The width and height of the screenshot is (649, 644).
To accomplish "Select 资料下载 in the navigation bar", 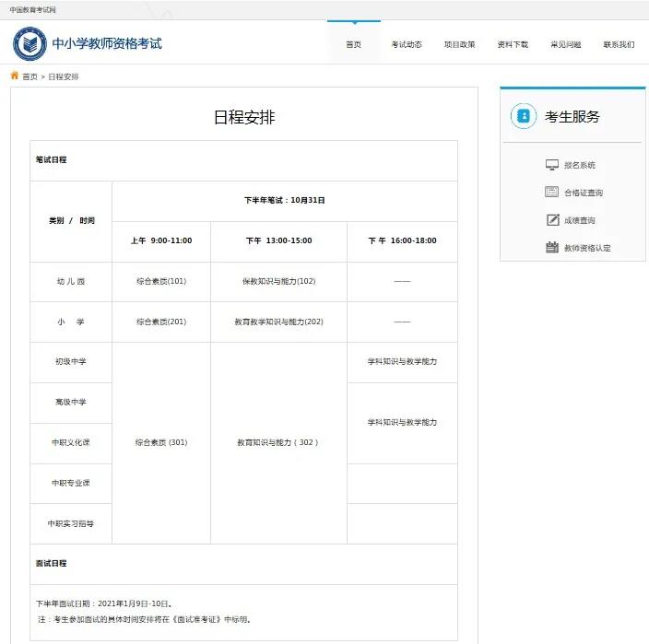I will [513, 44].
